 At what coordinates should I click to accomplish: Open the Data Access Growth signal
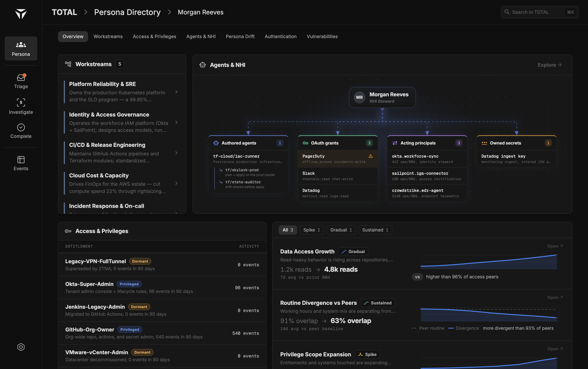click(x=555, y=246)
